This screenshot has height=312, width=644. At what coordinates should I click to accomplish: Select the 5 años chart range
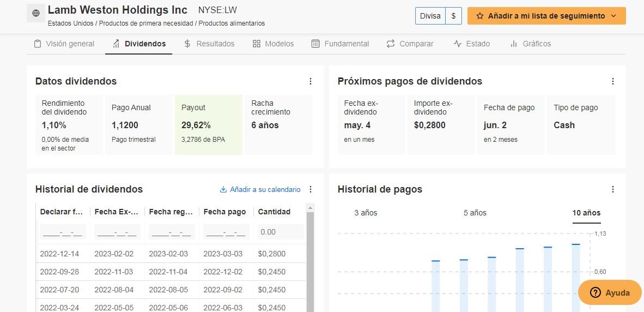pyautogui.click(x=475, y=213)
